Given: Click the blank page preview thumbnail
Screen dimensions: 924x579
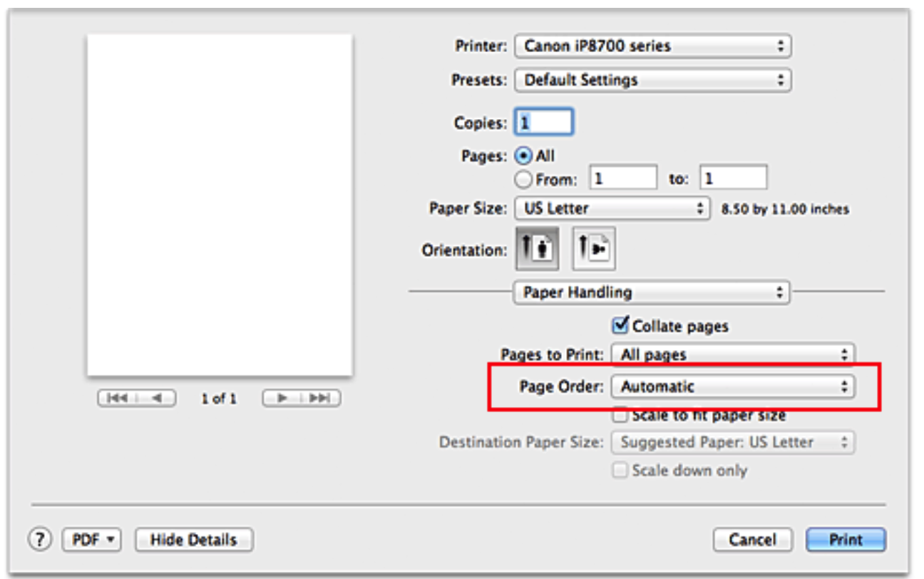Looking at the screenshot, I should tap(220, 205).
